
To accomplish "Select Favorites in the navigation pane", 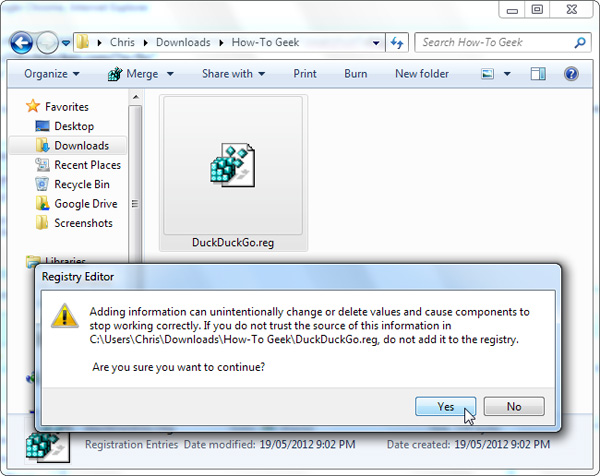I will [x=67, y=106].
